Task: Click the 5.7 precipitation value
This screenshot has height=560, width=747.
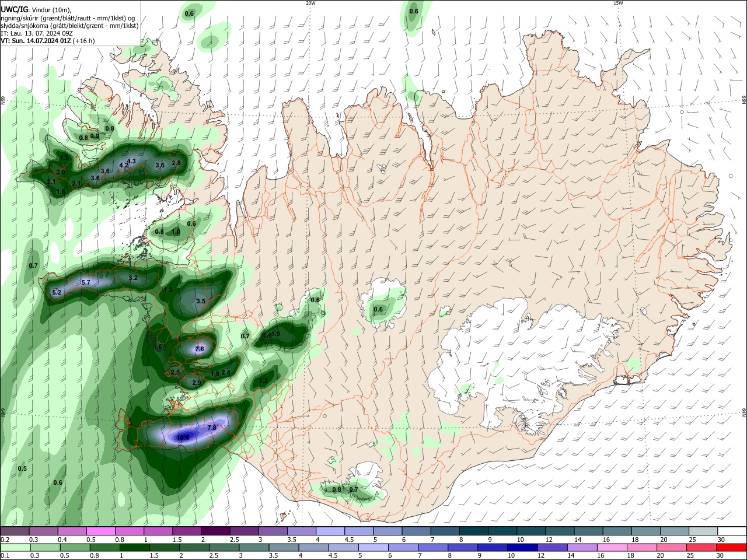Action: pyautogui.click(x=86, y=282)
